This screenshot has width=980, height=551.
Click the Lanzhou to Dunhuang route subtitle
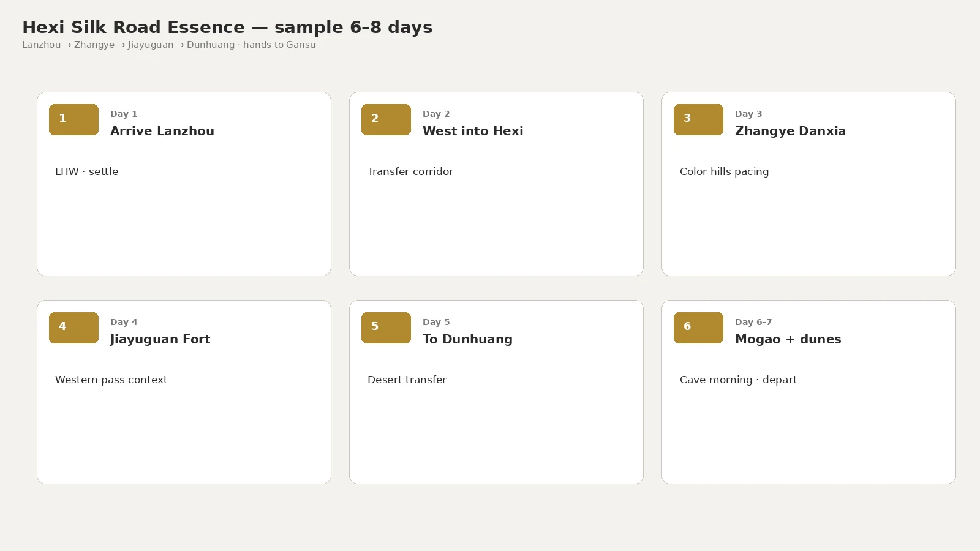click(168, 45)
